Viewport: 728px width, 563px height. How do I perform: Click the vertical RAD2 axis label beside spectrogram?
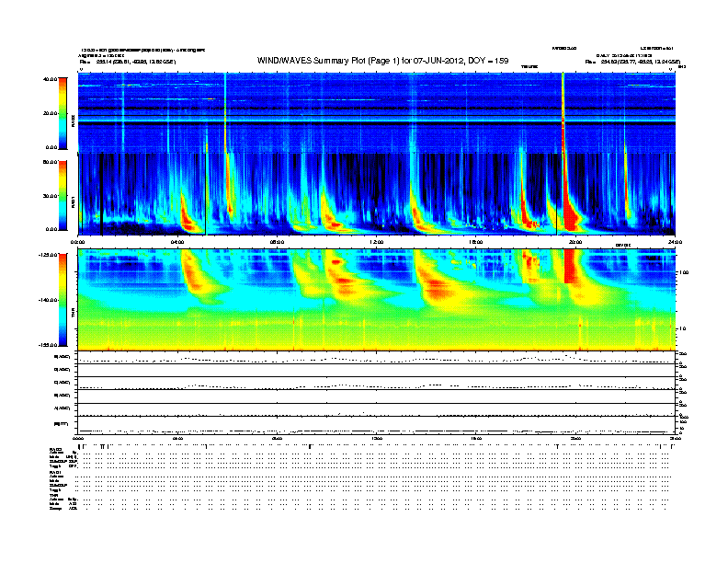point(73,121)
